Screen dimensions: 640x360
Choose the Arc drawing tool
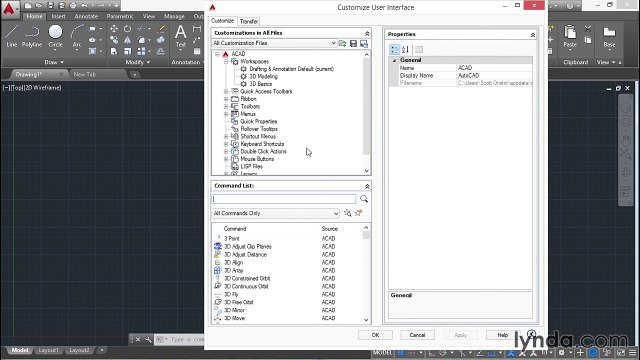[x=77, y=36]
